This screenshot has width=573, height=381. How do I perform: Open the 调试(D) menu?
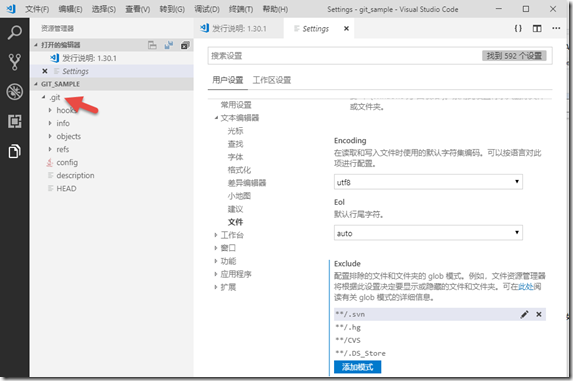[x=207, y=9]
